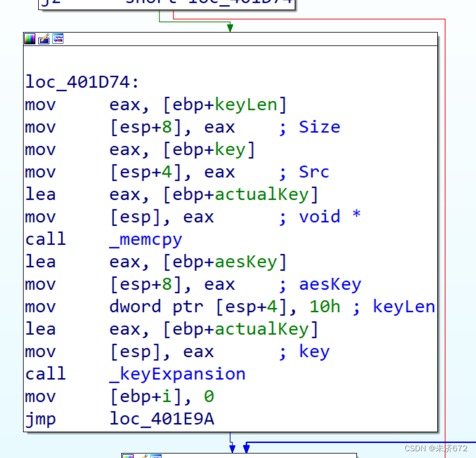The height and width of the screenshot is (458, 476).
Task: Click the Size comment
Action: [x=319, y=127]
